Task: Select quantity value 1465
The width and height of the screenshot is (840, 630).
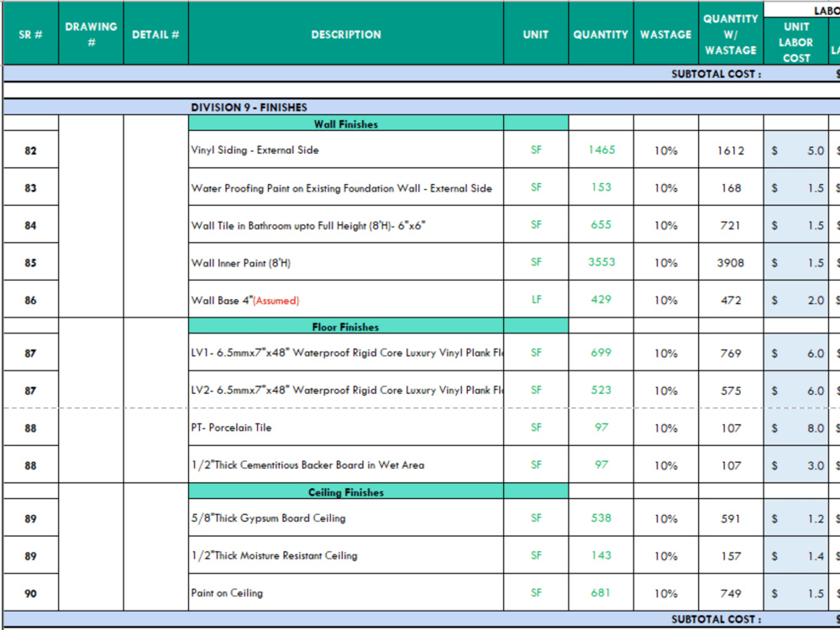Action: coord(601,150)
